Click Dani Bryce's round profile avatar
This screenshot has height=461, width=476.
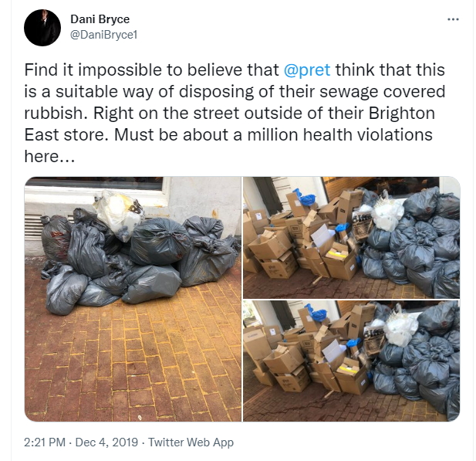click(x=42, y=28)
